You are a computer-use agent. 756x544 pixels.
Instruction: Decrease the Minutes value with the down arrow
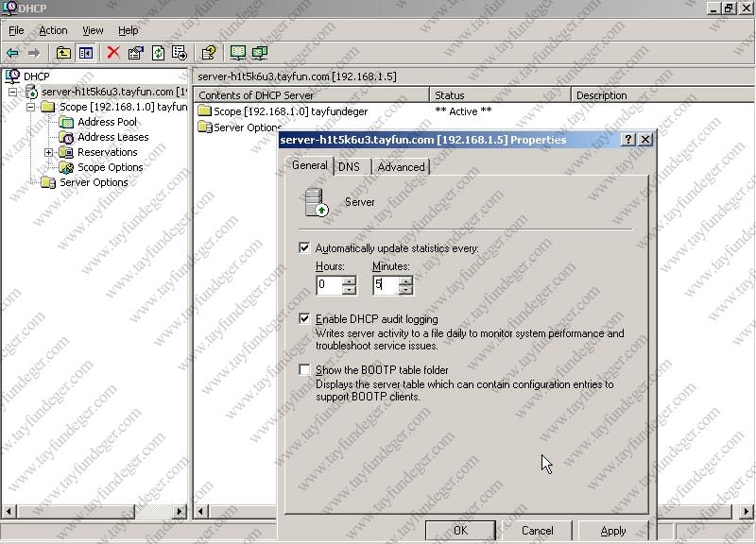406,290
